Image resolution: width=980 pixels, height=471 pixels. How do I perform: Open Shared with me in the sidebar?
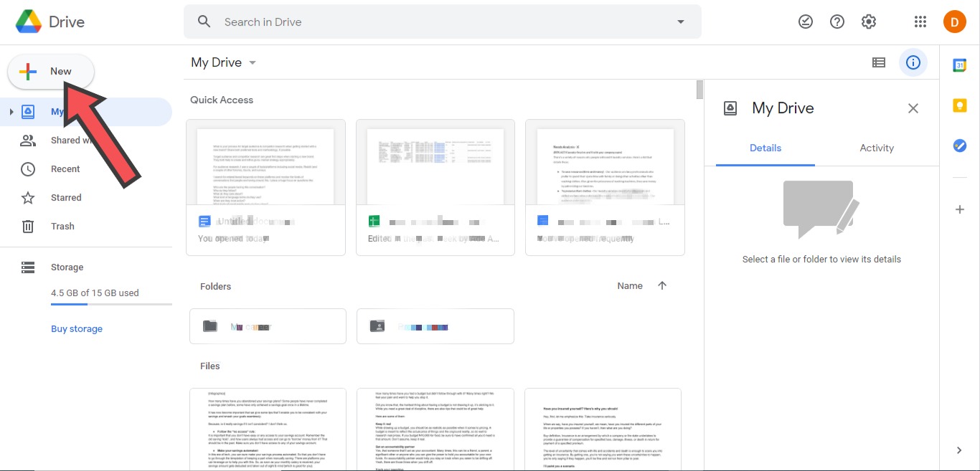[86, 141]
